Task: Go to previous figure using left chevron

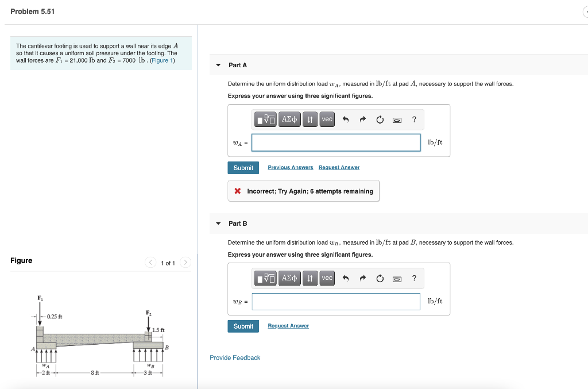Action: pos(150,262)
